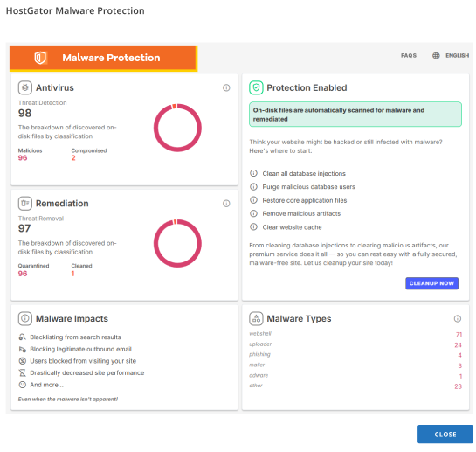Click the Malware Types heading
Viewport: 476px width, 452px height.
(x=299, y=318)
